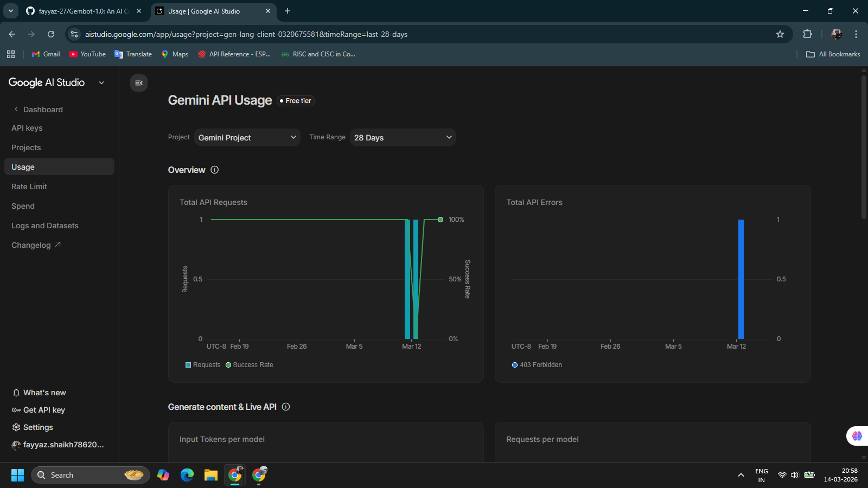This screenshot has height=488, width=868.
Task: Open a new browser tab
Action: pyautogui.click(x=288, y=11)
